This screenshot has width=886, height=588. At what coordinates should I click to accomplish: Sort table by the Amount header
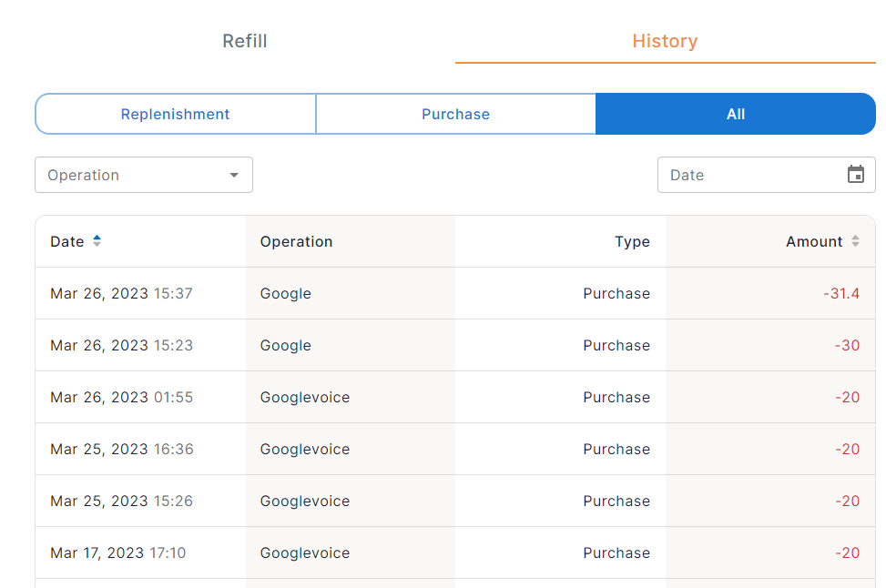pos(814,241)
